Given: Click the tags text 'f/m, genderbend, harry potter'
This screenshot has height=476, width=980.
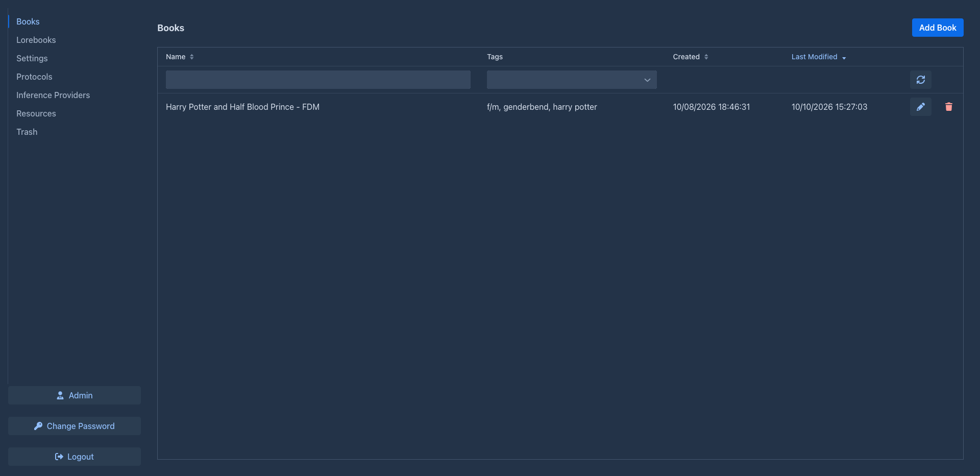Looking at the screenshot, I should tap(542, 107).
